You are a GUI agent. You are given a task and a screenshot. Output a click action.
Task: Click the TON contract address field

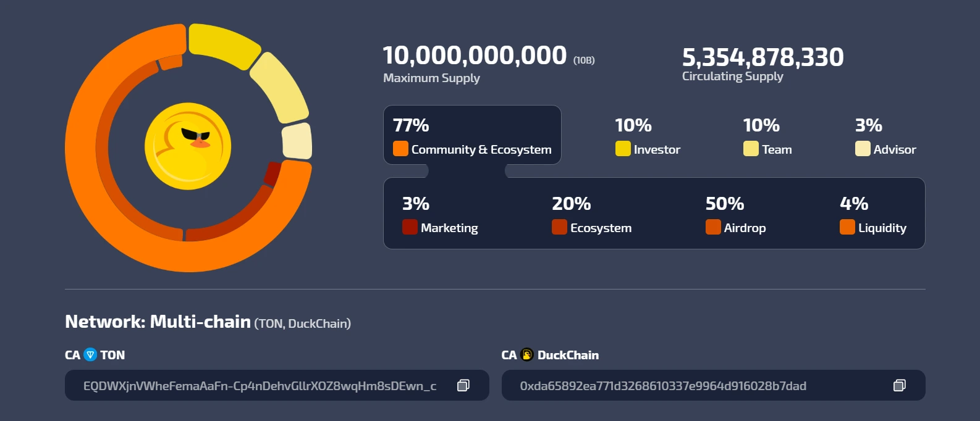[x=277, y=385]
